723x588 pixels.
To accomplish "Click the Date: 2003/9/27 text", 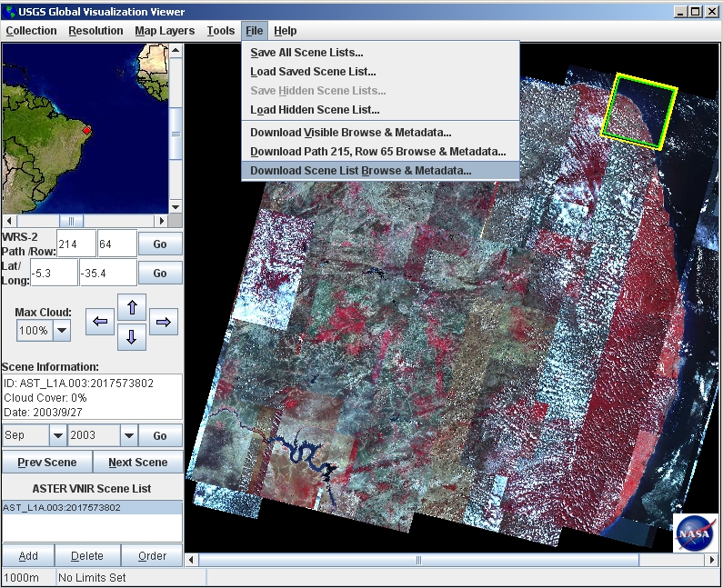I will (x=43, y=412).
